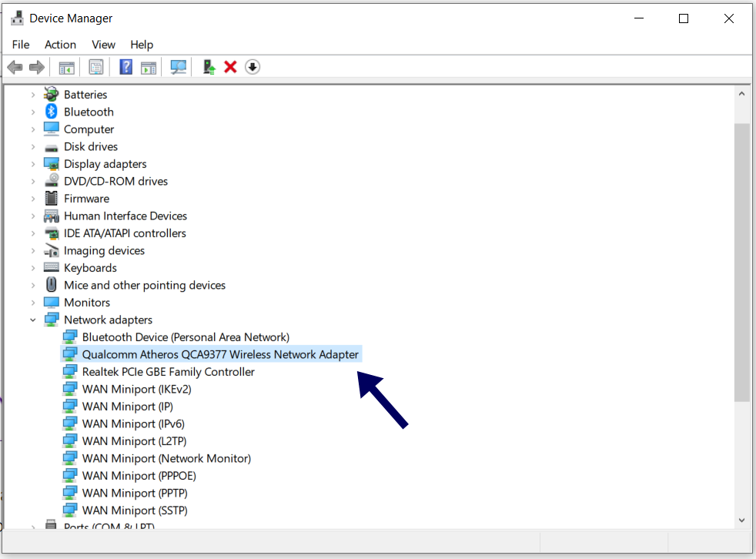Expand the Batteries category

click(x=33, y=95)
